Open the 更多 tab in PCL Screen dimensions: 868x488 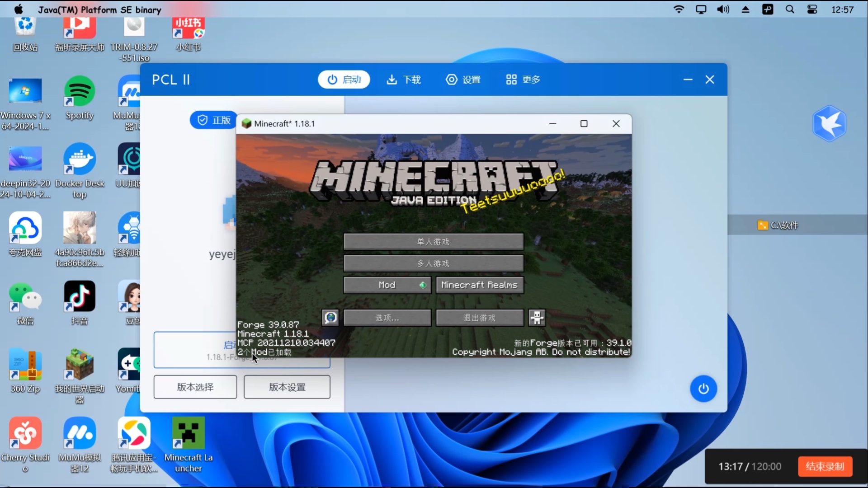523,80
